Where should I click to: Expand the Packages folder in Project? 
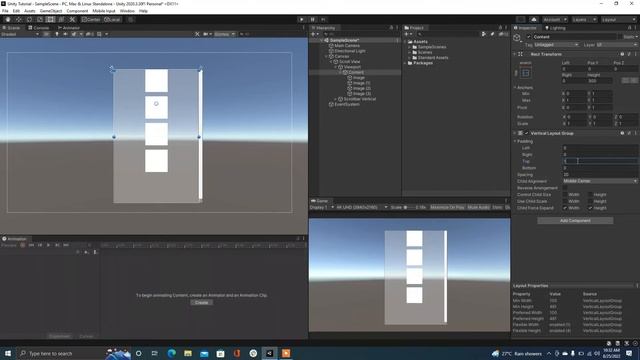coord(406,63)
